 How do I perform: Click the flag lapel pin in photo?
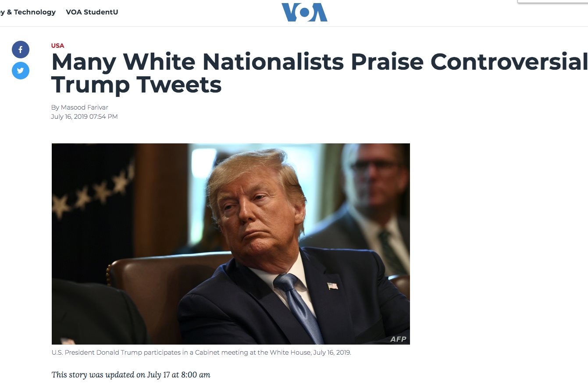332,286
